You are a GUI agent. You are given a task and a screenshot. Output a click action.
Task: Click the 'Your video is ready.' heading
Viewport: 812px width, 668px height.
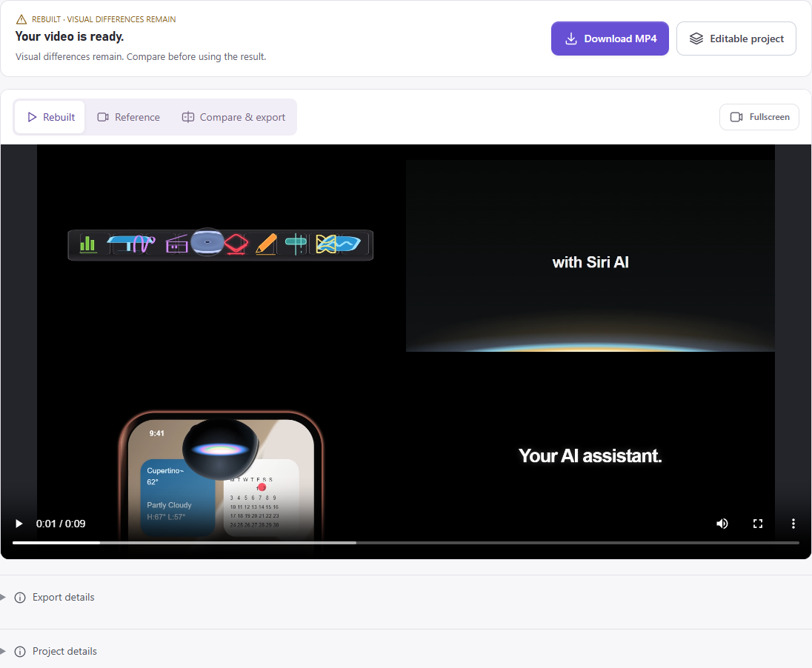click(x=70, y=36)
